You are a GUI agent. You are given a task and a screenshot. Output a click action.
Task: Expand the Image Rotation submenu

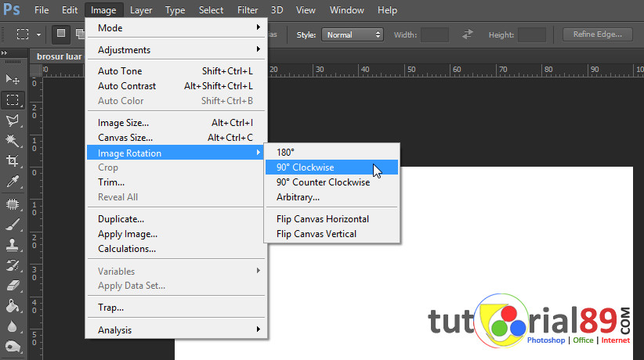pyautogui.click(x=175, y=153)
